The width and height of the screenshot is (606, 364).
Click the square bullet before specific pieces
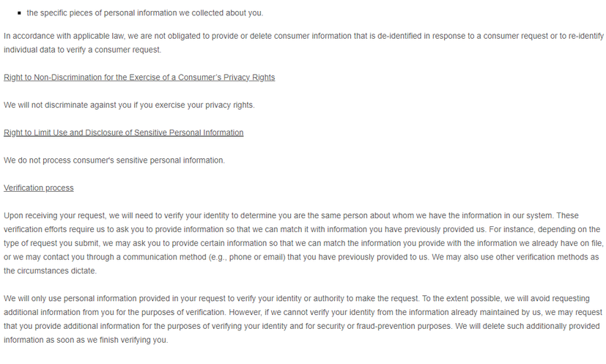19,13
